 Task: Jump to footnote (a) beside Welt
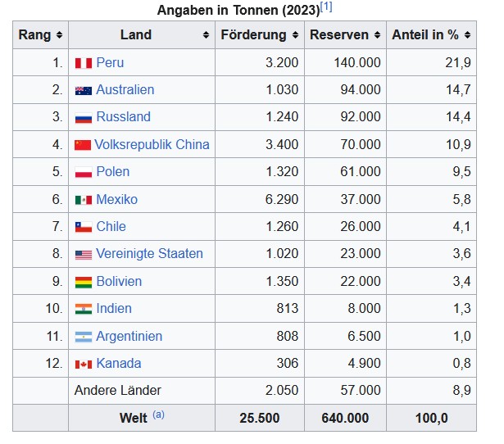coord(158,415)
